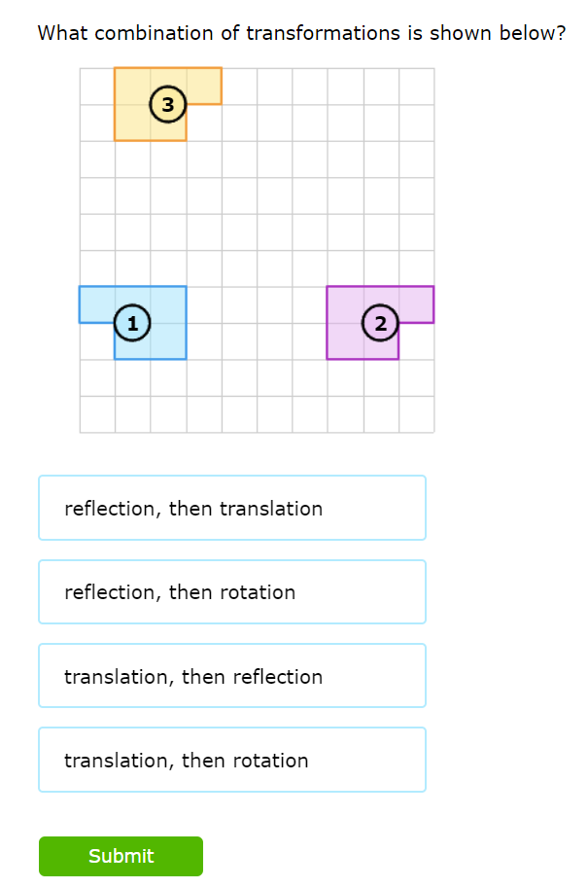Click the grid's top-right corner cell
Viewport: 588px width, 888px height.
tap(416, 87)
